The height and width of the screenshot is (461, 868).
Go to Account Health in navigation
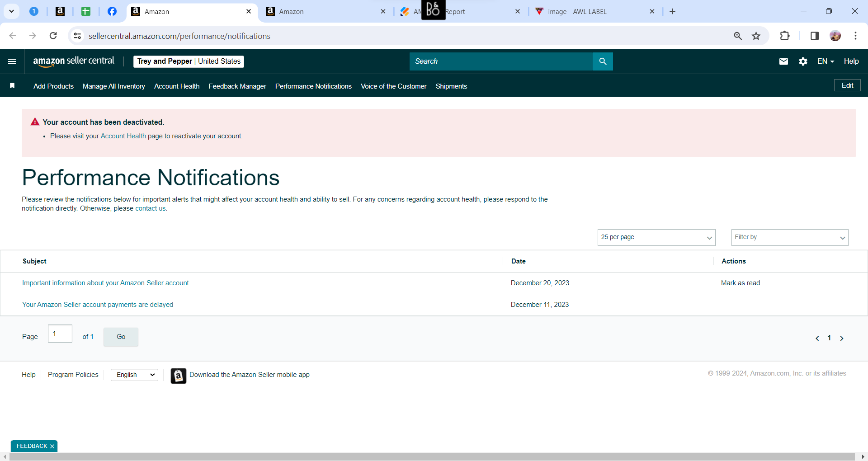177,86
